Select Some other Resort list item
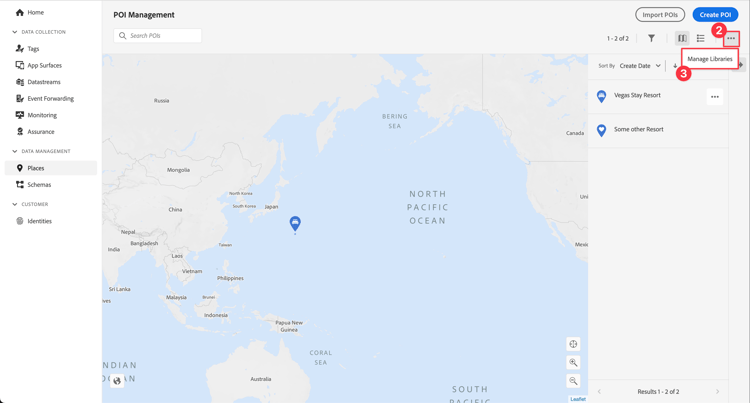This screenshot has height=403, width=750. tap(658, 130)
